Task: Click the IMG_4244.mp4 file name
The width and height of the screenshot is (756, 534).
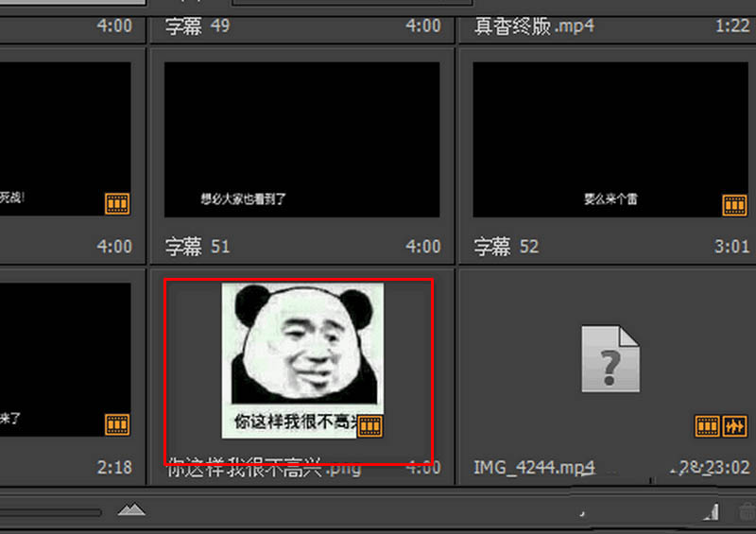Action: (x=534, y=468)
